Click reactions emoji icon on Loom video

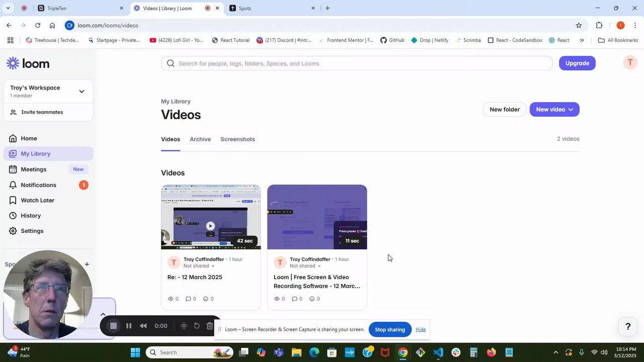click(312, 299)
